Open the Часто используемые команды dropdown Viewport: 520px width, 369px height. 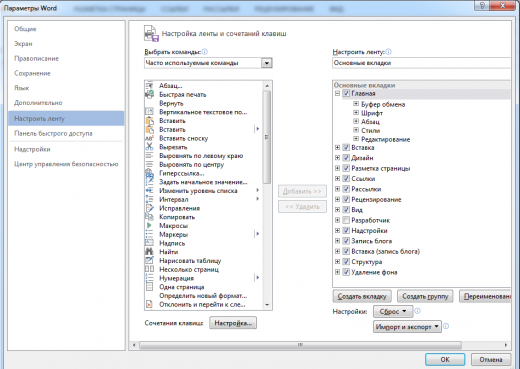pyautogui.click(x=267, y=63)
